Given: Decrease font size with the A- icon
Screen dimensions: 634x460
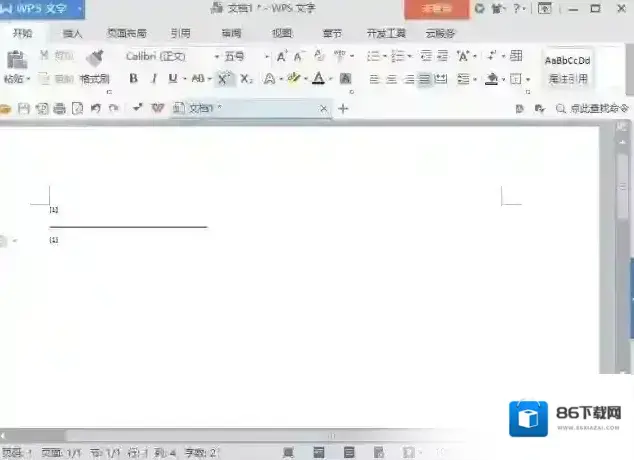Looking at the screenshot, I should (299, 56).
